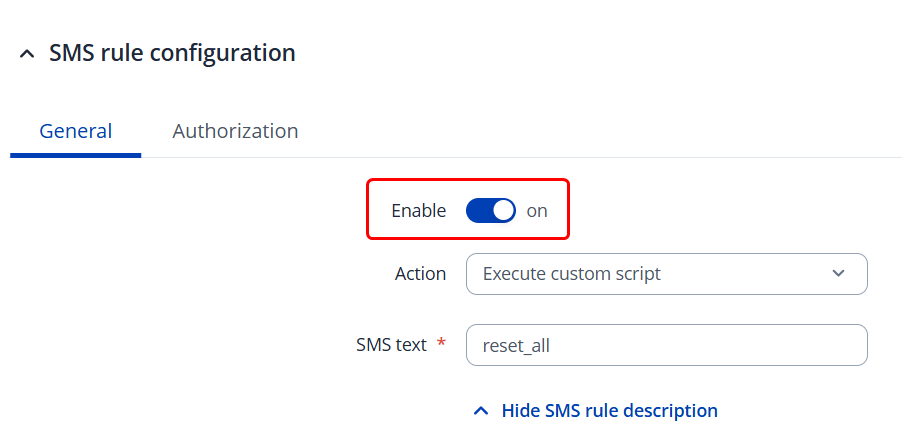
Task: Disable the Enable toggle switch
Action: 490,211
